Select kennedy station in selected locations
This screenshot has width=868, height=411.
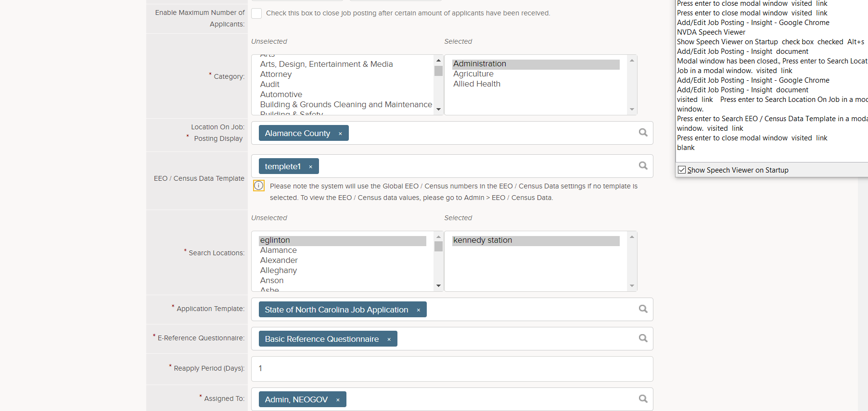[x=482, y=240]
